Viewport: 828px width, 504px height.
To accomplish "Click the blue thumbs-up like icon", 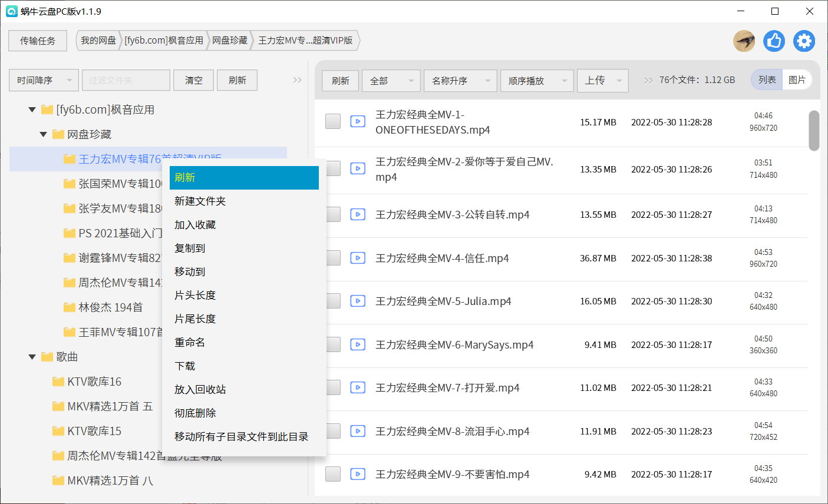I will 774,41.
